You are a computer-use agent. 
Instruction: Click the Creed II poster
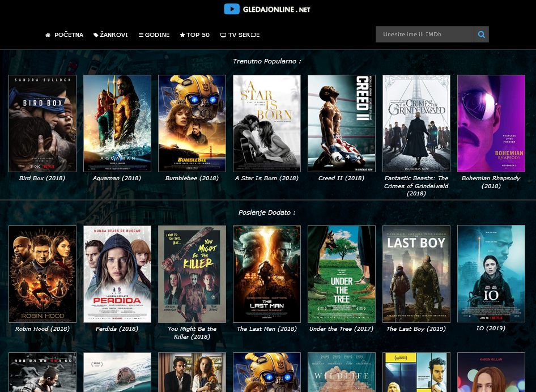pos(341,123)
